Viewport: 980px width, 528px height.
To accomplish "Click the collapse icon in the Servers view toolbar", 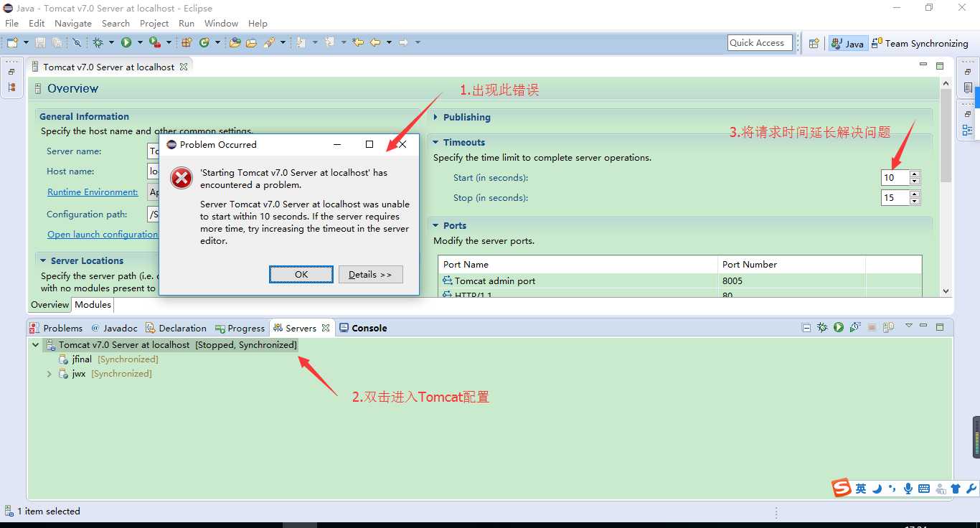I will coord(806,328).
